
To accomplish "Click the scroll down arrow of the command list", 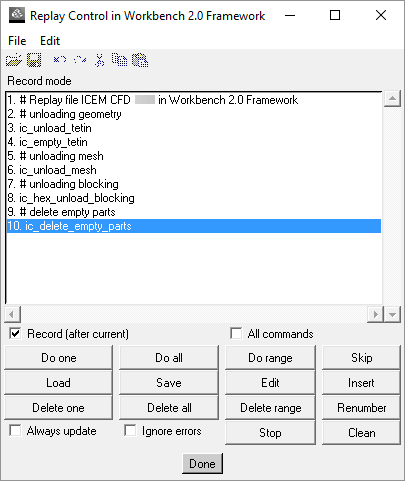I will tap(392, 314).
